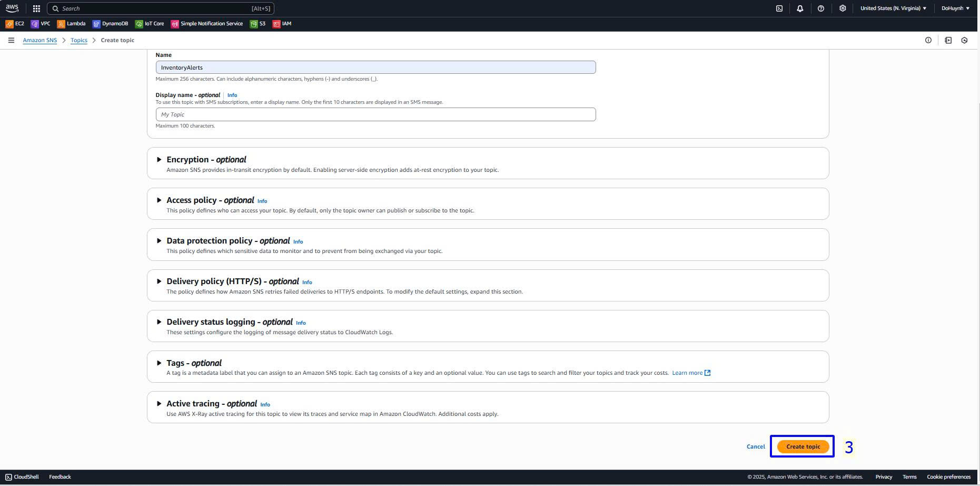
Task: Open the S3 favorites shortcut
Action: [x=258, y=24]
